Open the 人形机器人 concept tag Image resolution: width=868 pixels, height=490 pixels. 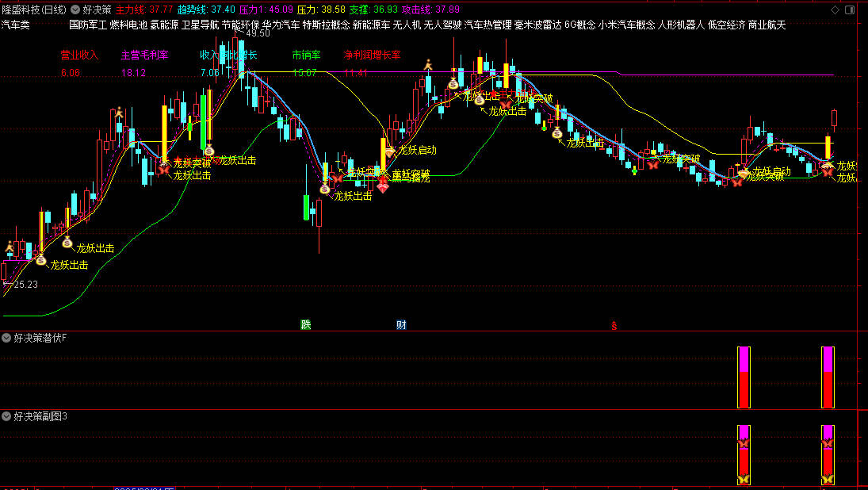tap(682, 25)
